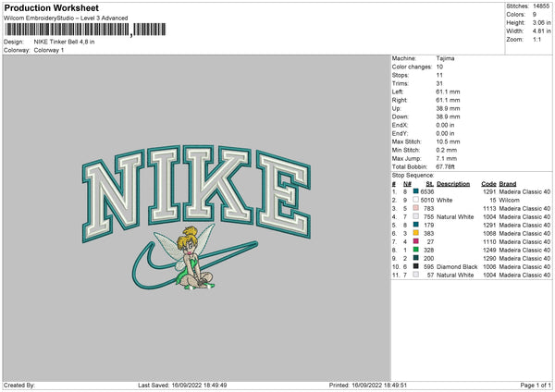Select the pink swatch with 783 stitches
Viewport: 555px width, 392px height.
[x=415, y=208]
